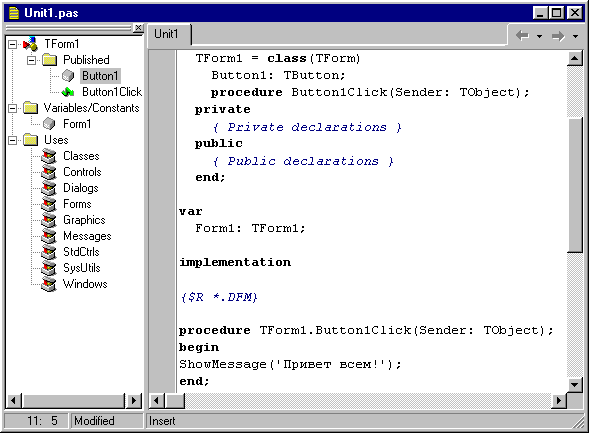Open the back history dropdown arrow
The image size is (589, 433).
[539, 36]
